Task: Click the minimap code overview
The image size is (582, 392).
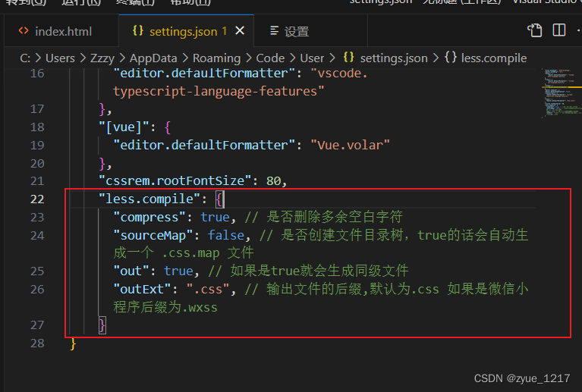Action: (562, 93)
